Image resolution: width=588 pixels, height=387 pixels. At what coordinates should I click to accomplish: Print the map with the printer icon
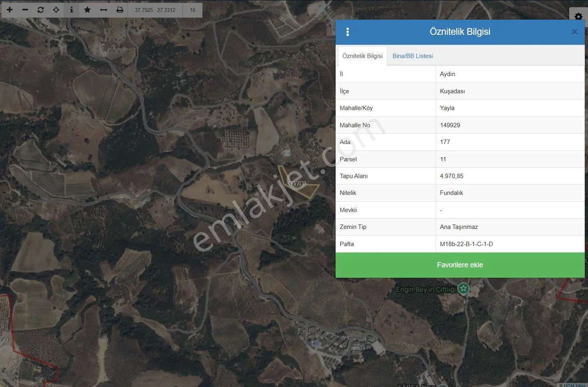point(120,10)
